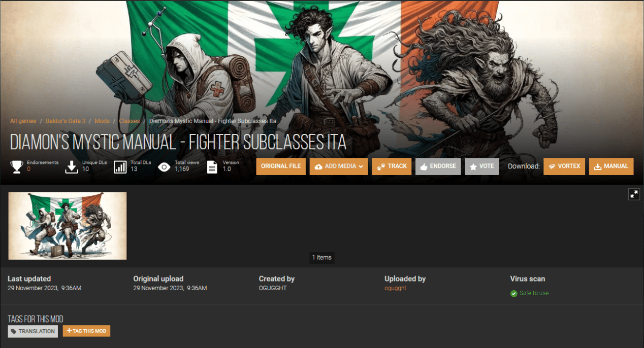The height and width of the screenshot is (348, 644).
Task: Click the green Safe to use checkmark
Action: pyautogui.click(x=513, y=293)
